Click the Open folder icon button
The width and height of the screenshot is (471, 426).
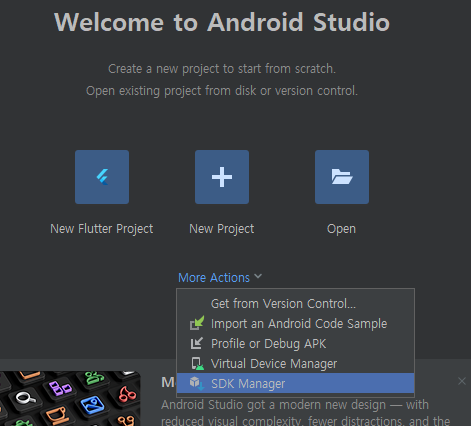(x=342, y=177)
